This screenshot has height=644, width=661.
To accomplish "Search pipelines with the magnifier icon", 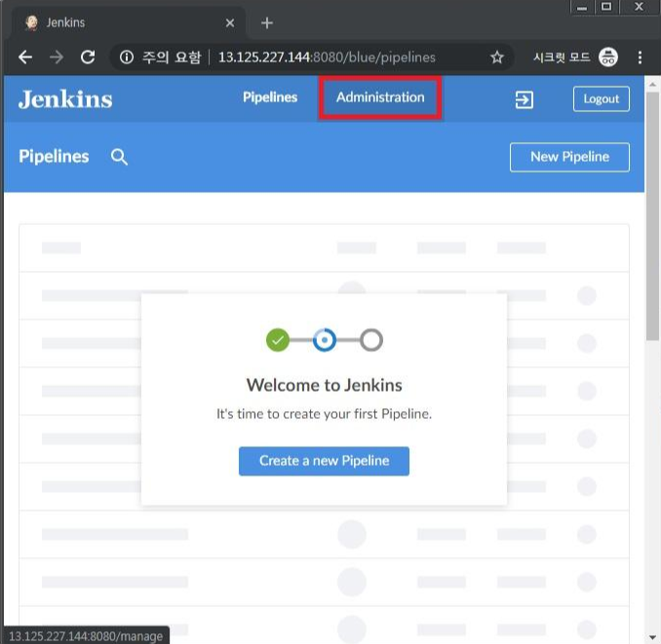I will click(x=119, y=157).
